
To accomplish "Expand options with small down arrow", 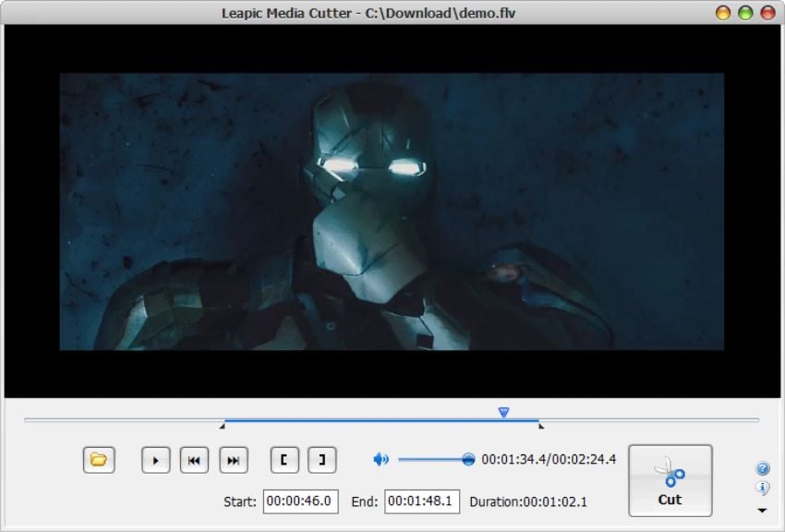I will (x=762, y=511).
